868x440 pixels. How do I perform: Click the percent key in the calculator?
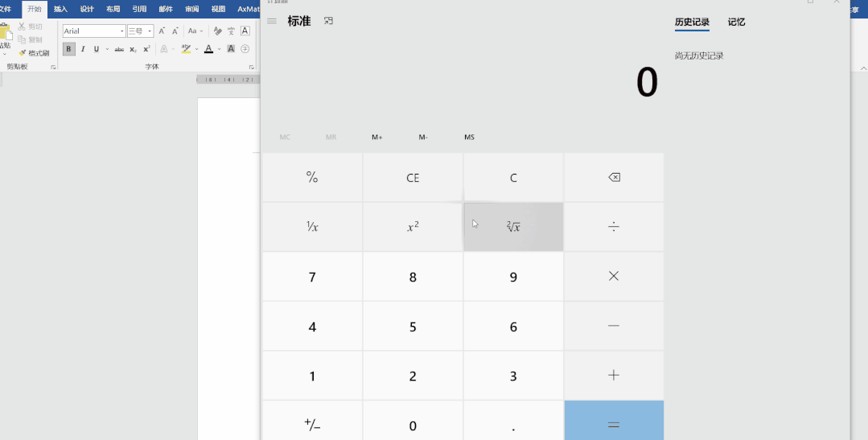312,178
